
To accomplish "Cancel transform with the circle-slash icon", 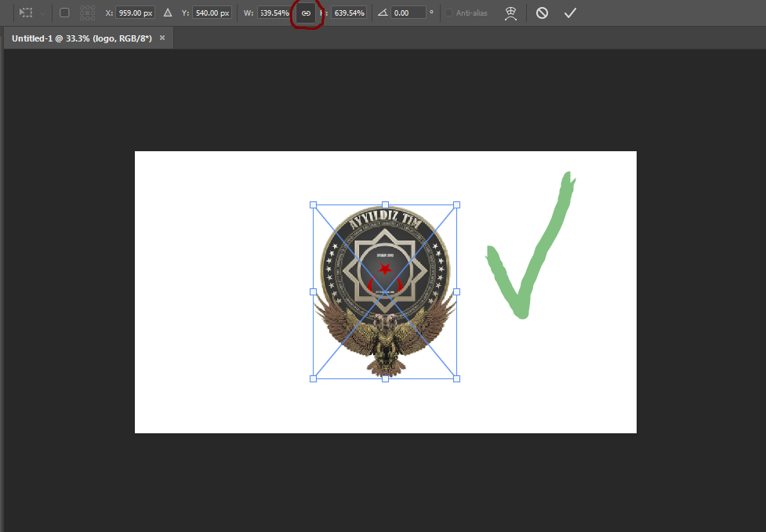I will point(542,13).
